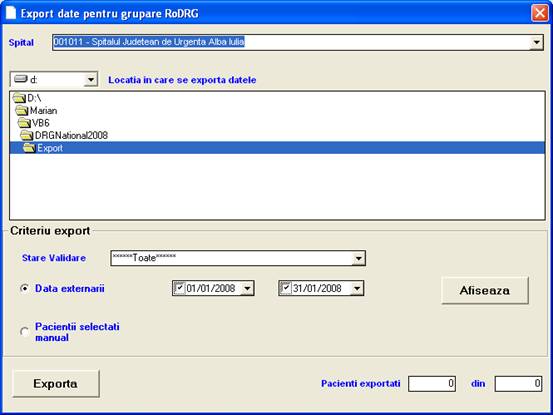Image resolution: width=553 pixels, height=415 pixels.
Task: Select Pacientii selectati manual radio button
Action: tap(25, 332)
